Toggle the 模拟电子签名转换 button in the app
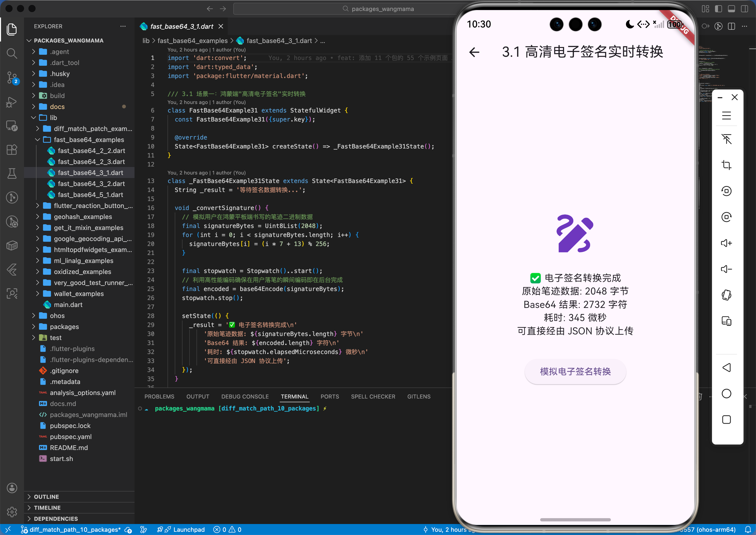This screenshot has width=756, height=535. (x=575, y=371)
